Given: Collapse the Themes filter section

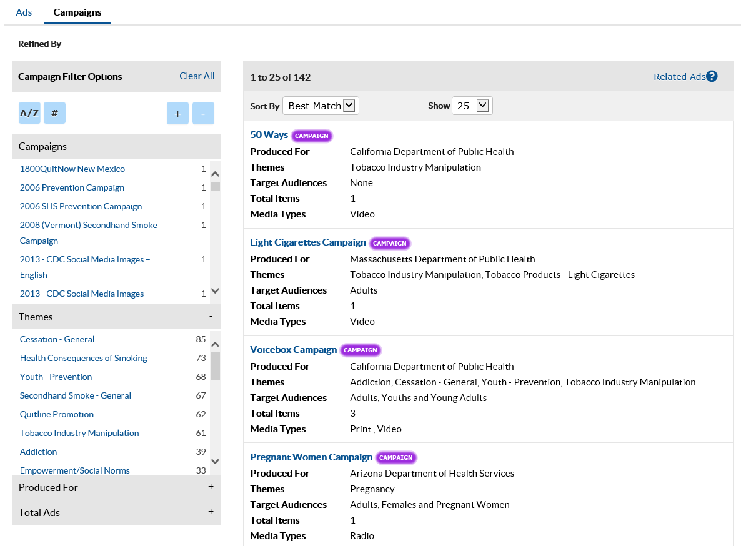Looking at the screenshot, I should coord(211,316).
